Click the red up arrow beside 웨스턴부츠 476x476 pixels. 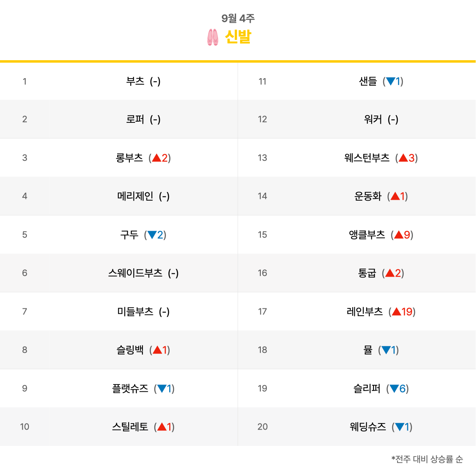403,157
